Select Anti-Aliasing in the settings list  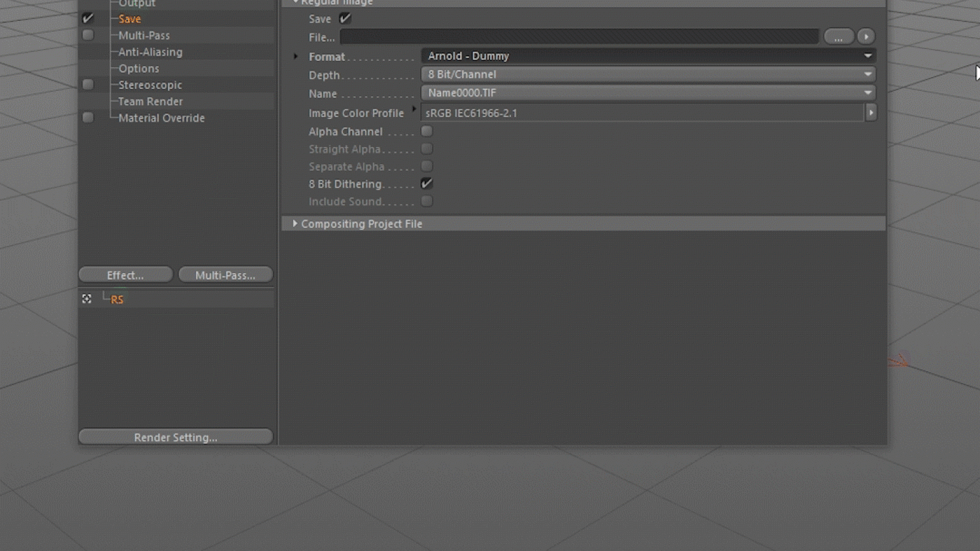150,52
